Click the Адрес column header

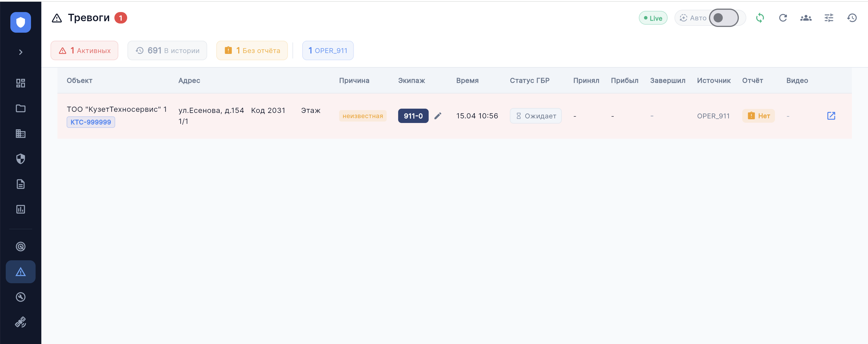[x=189, y=81]
